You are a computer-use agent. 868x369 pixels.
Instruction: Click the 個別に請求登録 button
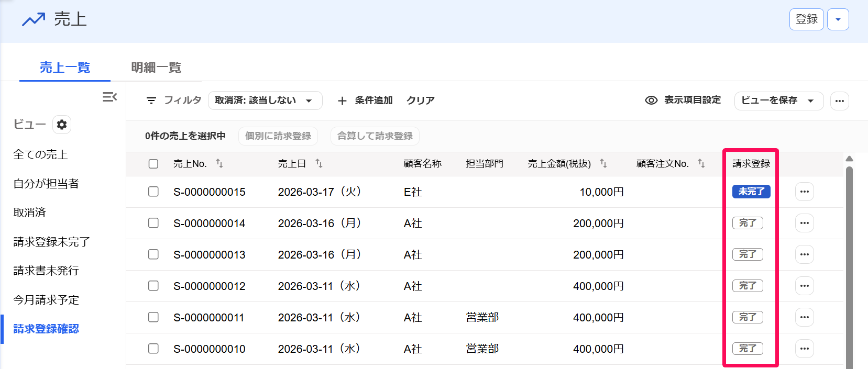[278, 136]
